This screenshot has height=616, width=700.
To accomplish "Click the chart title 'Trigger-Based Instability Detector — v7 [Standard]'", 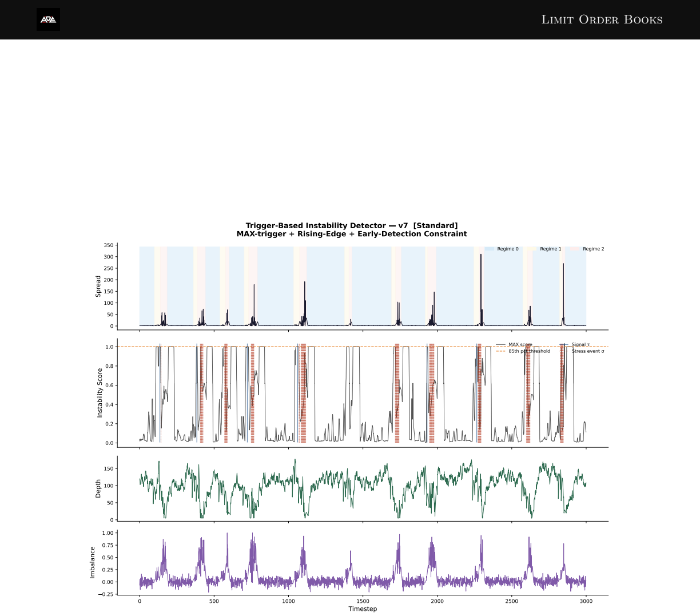I will tap(352, 226).
